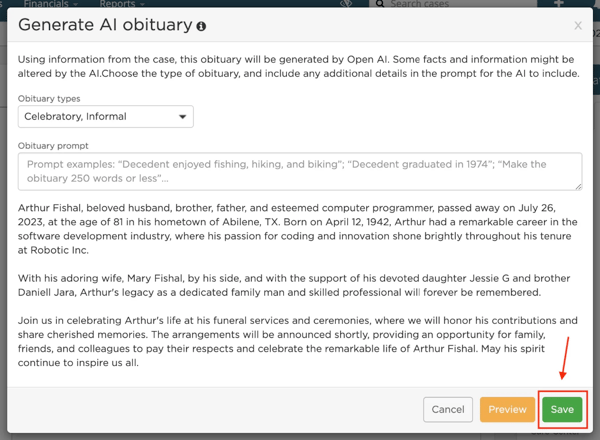Click the paragraph starting 'Join us in celebrating'
The height and width of the screenshot is (440, 600).
coord(298,341)
